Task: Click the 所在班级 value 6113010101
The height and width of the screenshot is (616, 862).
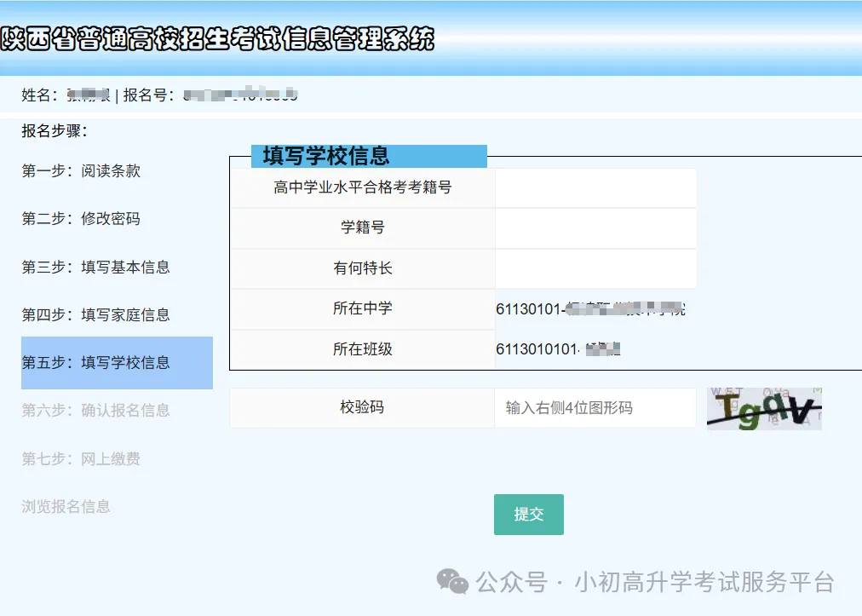Action: (558, 349)
